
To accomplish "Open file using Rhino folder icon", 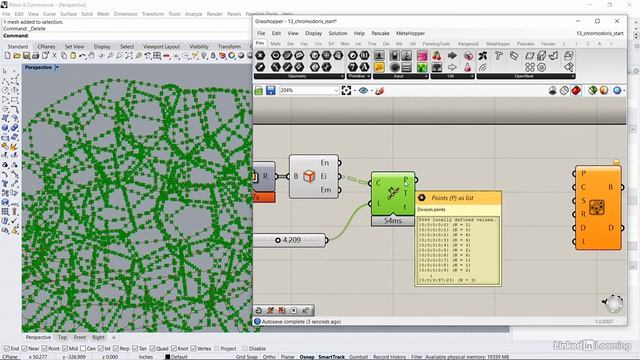I will coord(17,56).
